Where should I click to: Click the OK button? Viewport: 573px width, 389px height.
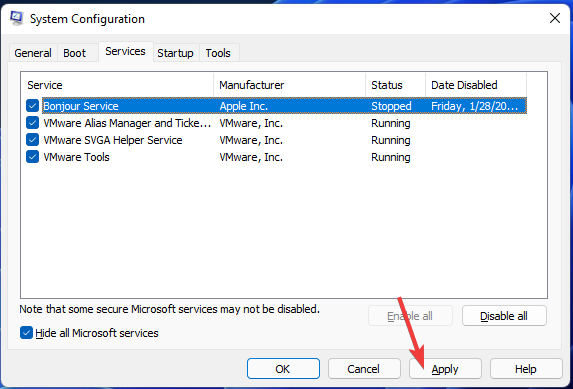(283, 369)
